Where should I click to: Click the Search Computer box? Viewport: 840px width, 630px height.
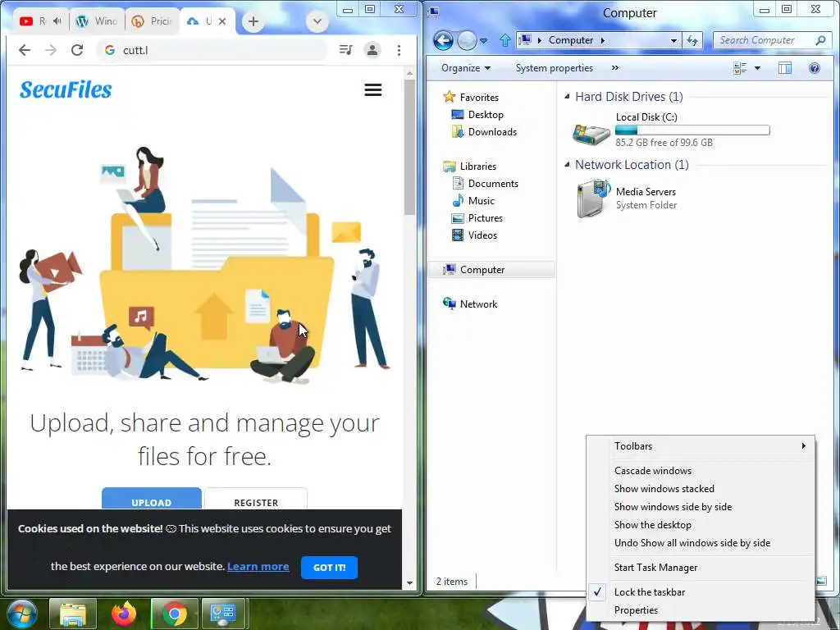(x=771, y=40)
